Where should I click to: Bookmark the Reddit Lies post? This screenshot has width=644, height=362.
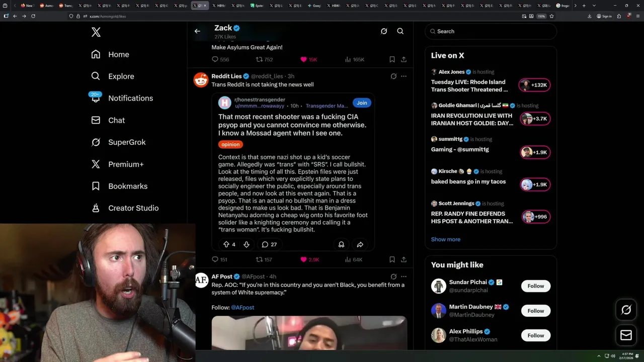coord(392,259)
